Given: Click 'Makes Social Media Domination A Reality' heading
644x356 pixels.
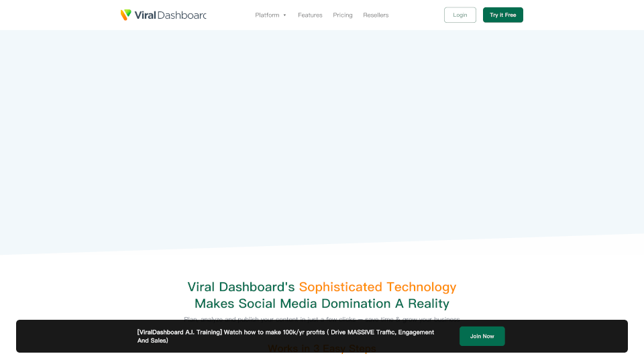Looking at the screenshot, I should pyautogui.click(x=322, y=304).
